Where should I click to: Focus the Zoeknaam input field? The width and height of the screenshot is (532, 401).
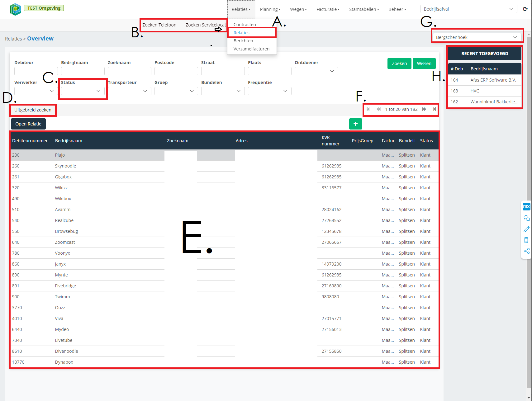[129, 71]
